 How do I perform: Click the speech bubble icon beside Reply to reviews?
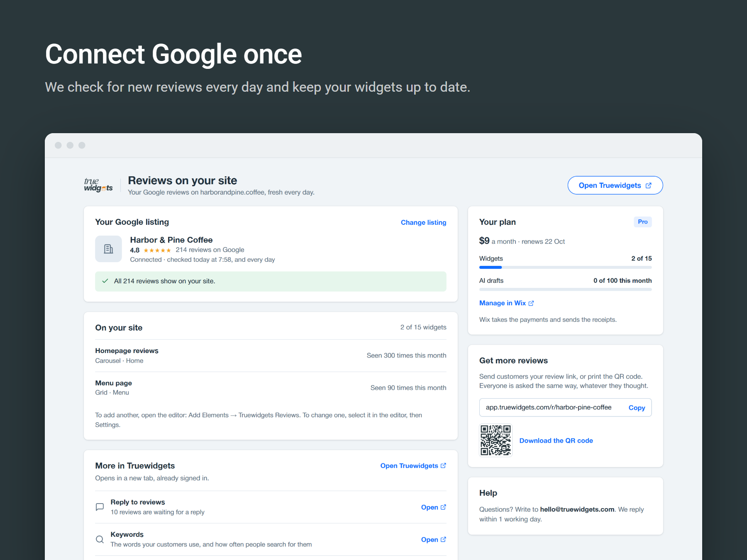pos(100,507)
